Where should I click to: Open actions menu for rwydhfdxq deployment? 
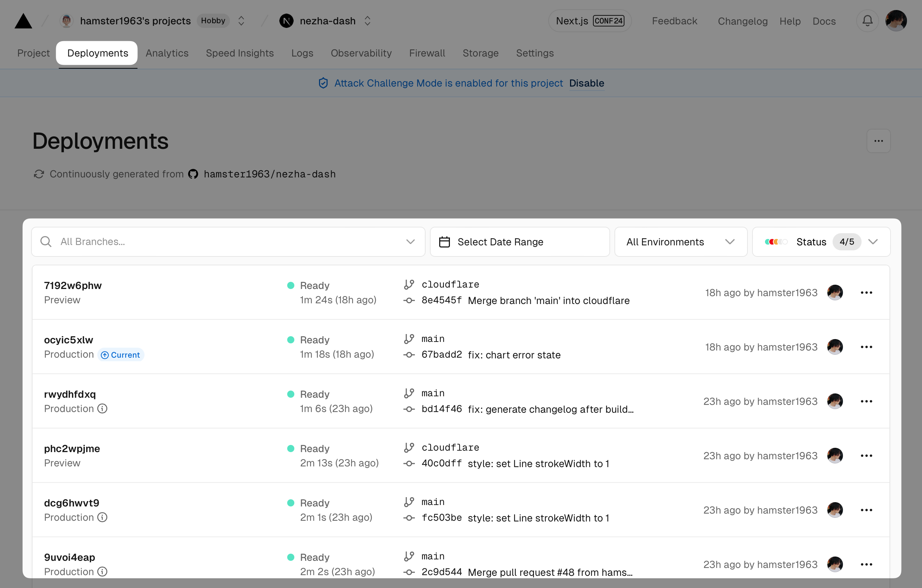pyautogui.click(x=866, y=401)
